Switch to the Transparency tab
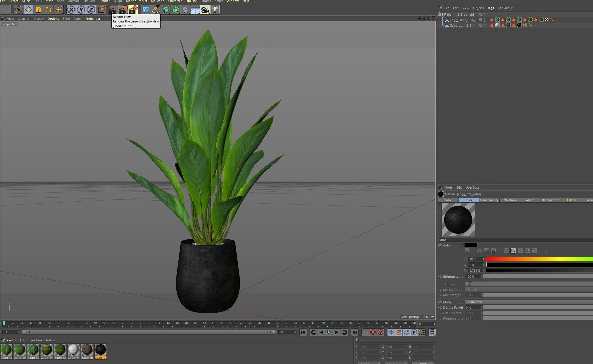Screen dimensions: 593x364 [489, 200]
